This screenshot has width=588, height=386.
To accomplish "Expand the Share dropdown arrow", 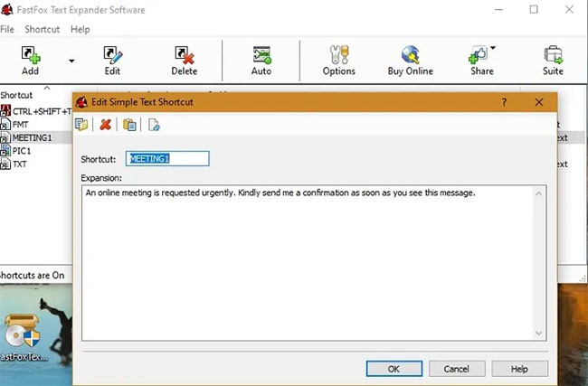I will click(493, 48).
